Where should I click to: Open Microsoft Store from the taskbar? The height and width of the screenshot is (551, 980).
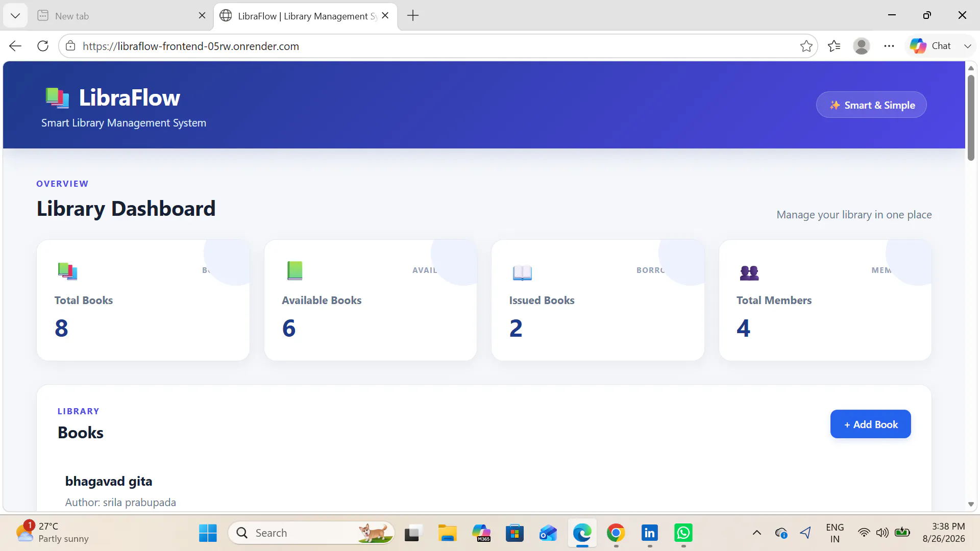point(514,533)
